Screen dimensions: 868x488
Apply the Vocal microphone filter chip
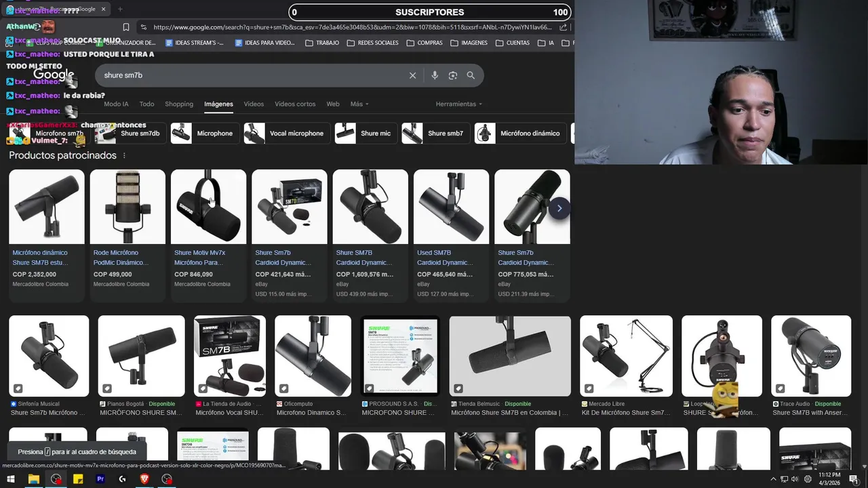point(286,134)
